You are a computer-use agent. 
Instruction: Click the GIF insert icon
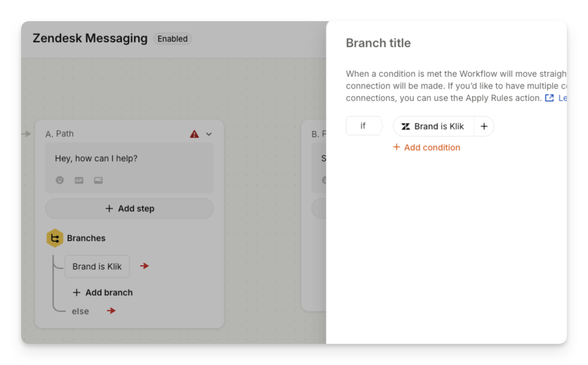point(79,180)
